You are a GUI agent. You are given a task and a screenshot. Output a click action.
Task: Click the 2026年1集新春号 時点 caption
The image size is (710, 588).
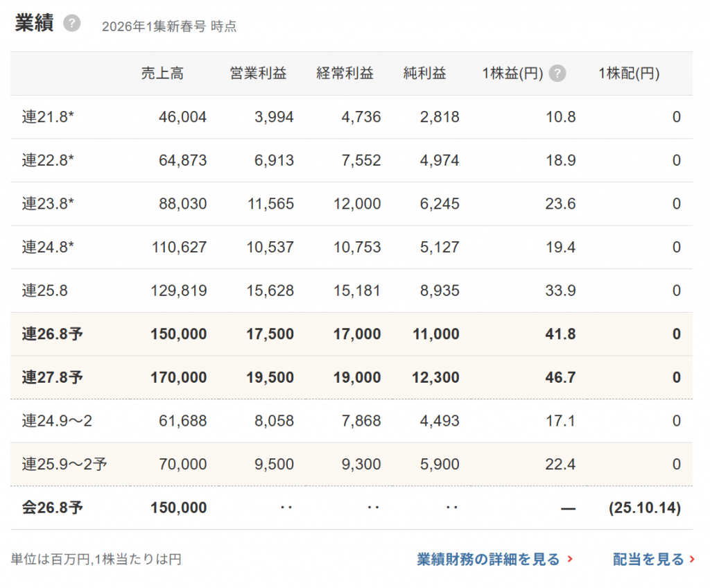(169, 26)
